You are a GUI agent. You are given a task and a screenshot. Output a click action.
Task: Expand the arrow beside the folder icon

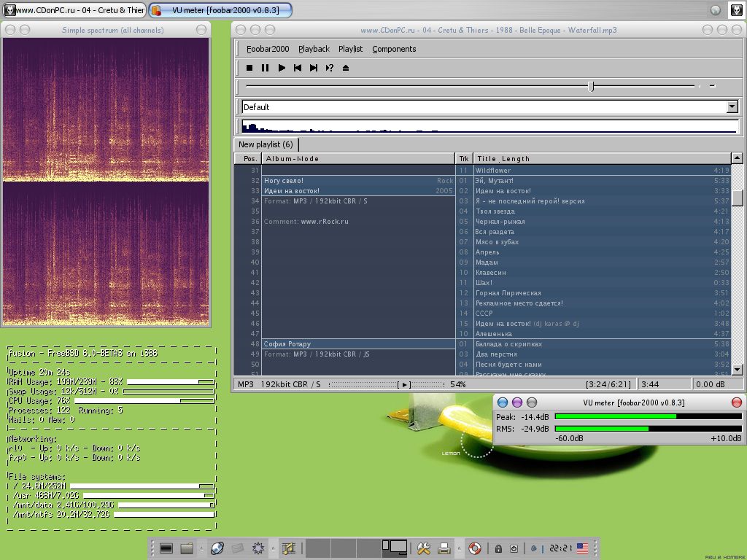tap(201, 549)
